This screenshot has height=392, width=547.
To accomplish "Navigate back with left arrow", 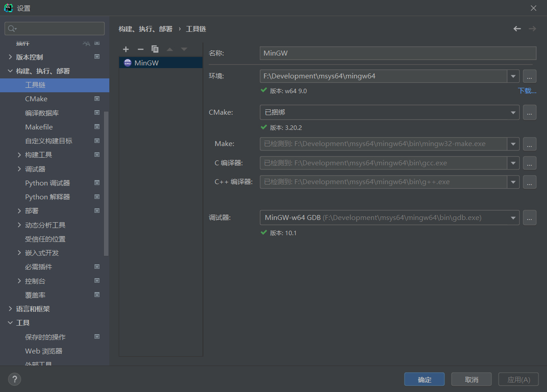I will (517, 29).
